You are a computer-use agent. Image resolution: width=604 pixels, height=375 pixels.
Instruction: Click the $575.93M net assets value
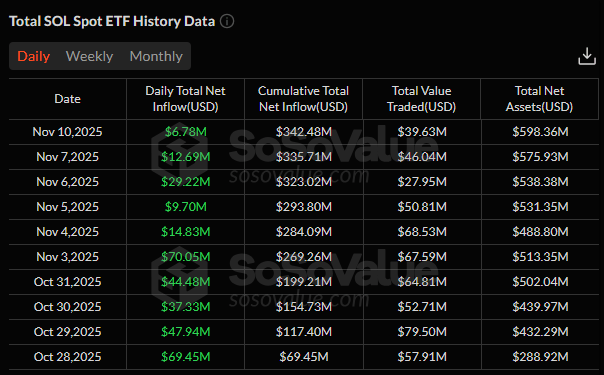(x=540, y=157)
